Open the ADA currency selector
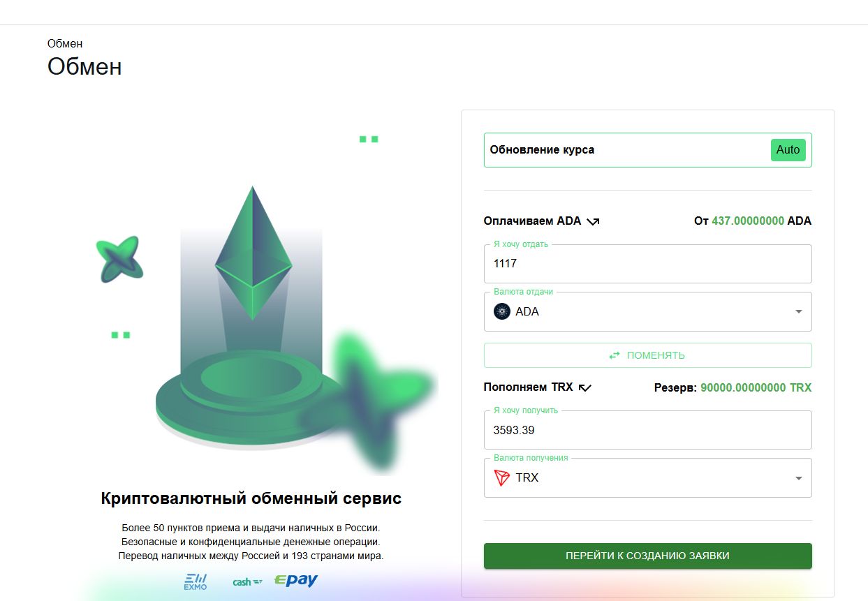The image size is (868, 601). (648, 311)
